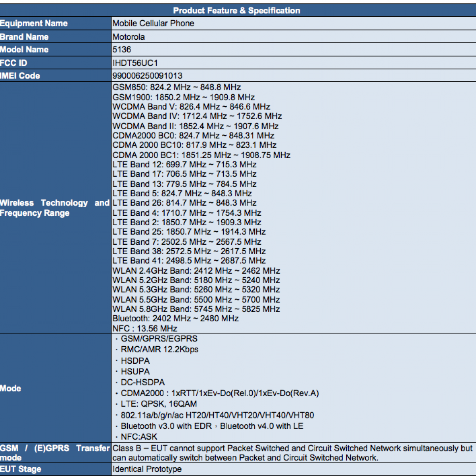The height and width of the screenshot is (476, 476).
Task: Click the Product Feature & Specification header
Action: pyautogui.click(x=237, y=11)
